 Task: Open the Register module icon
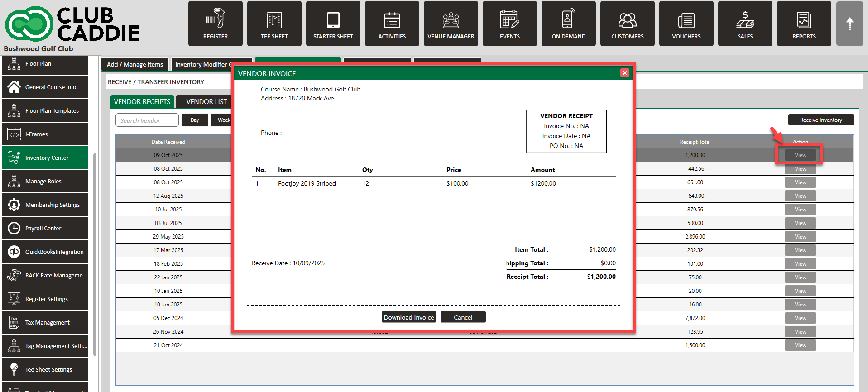215,24
